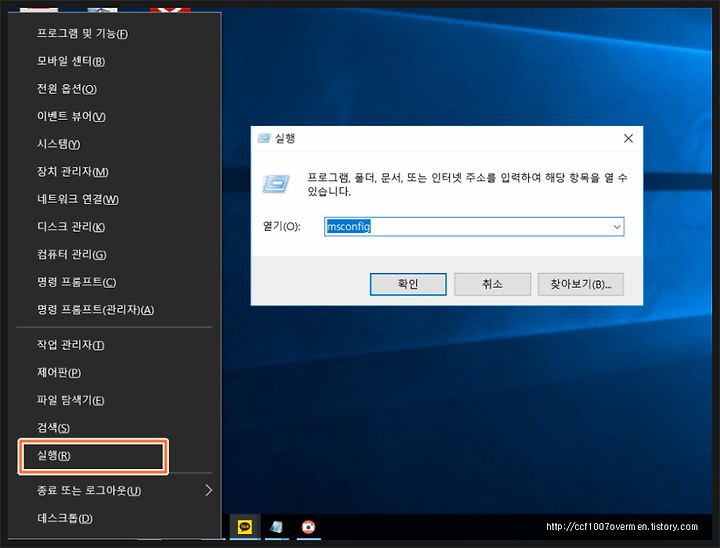Open 전원 옵션(O)
The width and height of the screenshot is (720, 548).
[x=67, y=89]
